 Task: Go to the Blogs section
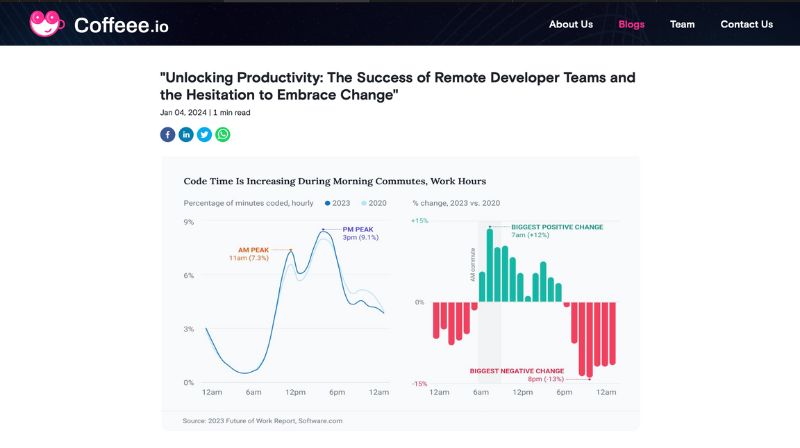click(x=631, y=24)
